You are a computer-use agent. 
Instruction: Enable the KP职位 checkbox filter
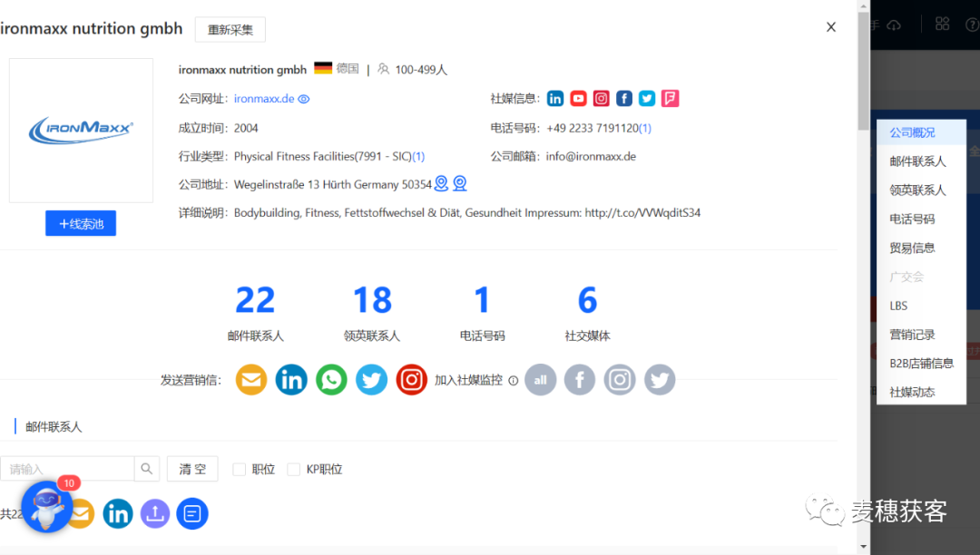(294, 470)
